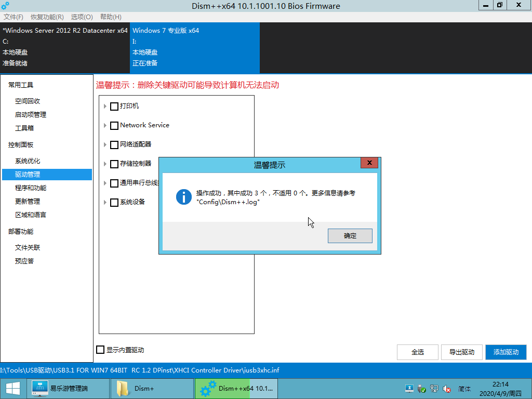This screenshot has width=532, height=399.
Task: Open 更新管理 in the sidebar
Action: coord(28,202)
